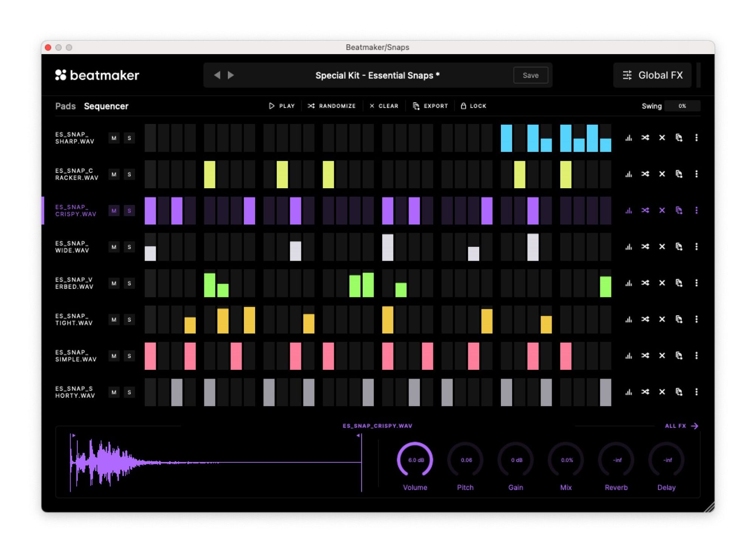Image resolution: width=756 pixels, height=558 pixels.
Task: Open the options menu for ES_SNAP_VERBED.WAV row
Action: pos(697,283)
